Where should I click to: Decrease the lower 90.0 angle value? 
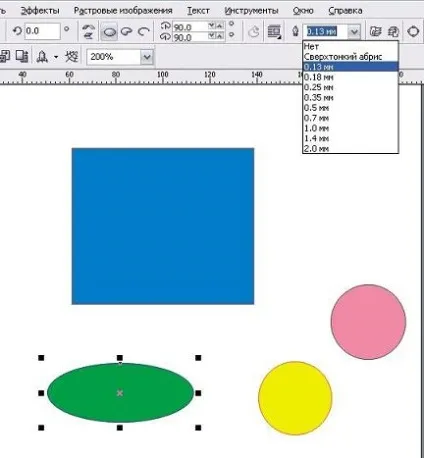pyautogui.click(x=212, y=36)
